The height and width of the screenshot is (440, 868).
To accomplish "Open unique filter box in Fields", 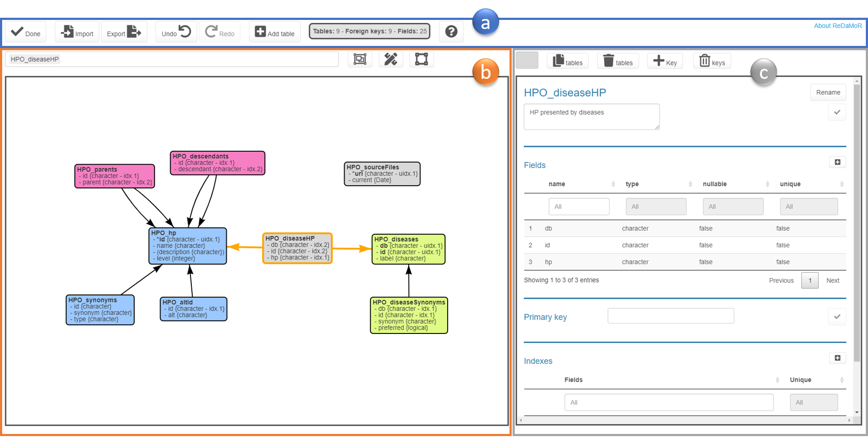I will coord(809,207).
